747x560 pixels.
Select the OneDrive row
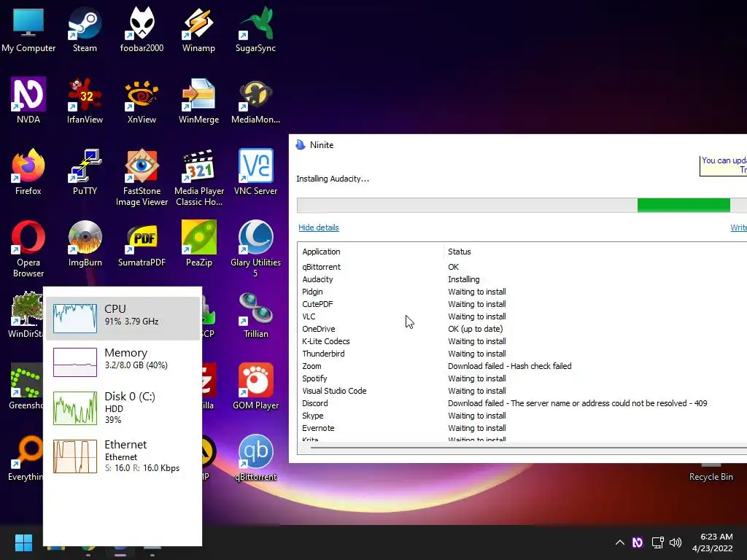[522, 329]
